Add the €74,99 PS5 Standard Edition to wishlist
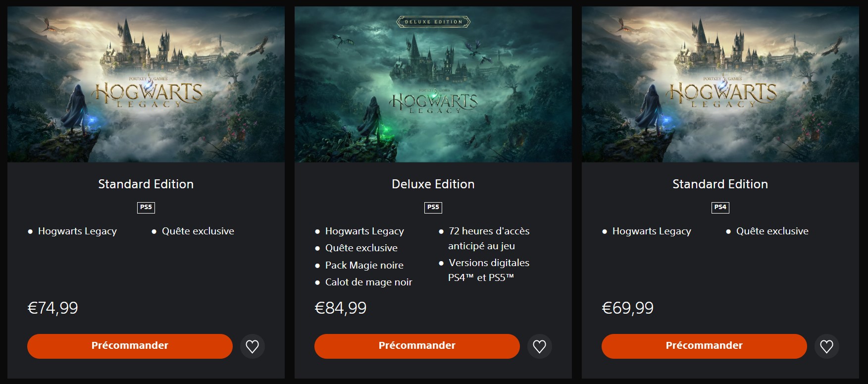The image size is (868, 384). coord(252,346)
